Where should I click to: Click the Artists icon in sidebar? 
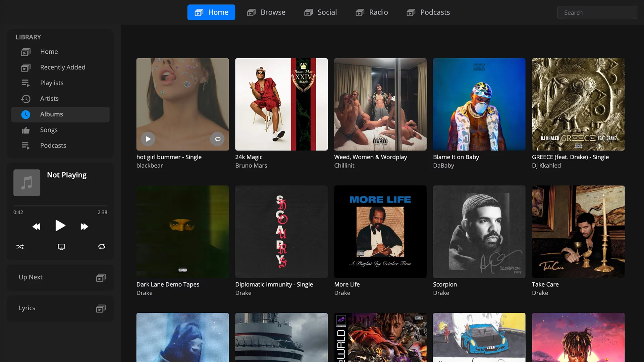click(x=25, y=98)
